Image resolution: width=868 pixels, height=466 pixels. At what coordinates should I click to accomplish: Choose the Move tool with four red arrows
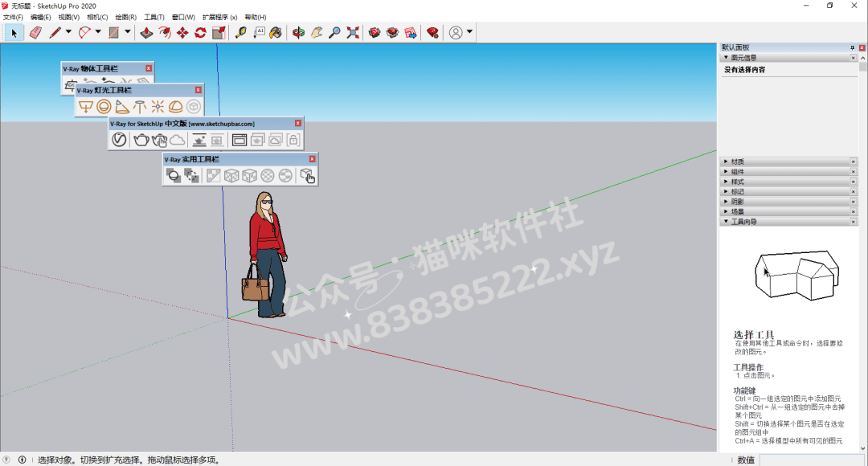coord(182,33)
